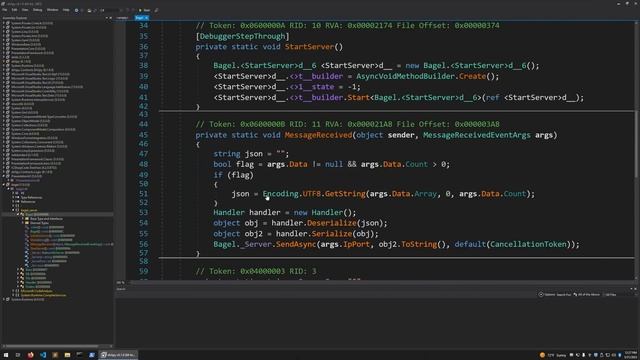The width and height of the screenshot is (640, 360).
Task: Click DebuggerStepThrough attribute on line 35
Action: coord(242,36)
